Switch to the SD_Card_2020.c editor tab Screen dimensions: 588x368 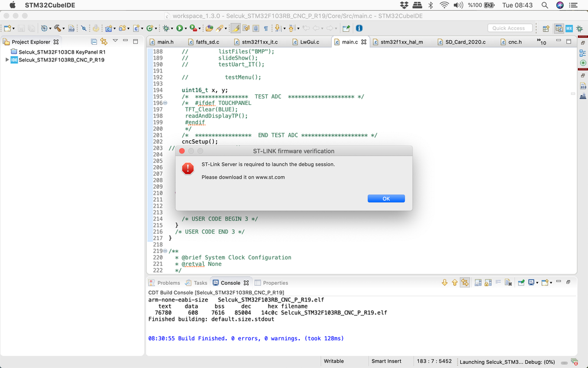(x=462, y=42)
